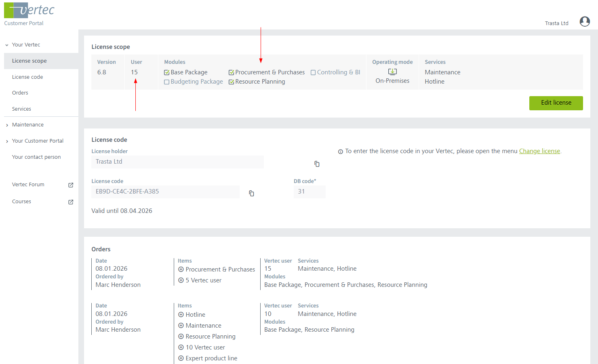598x364 pixels.
Task: Click the user profile avatar icon
Action: pos(584,21)
